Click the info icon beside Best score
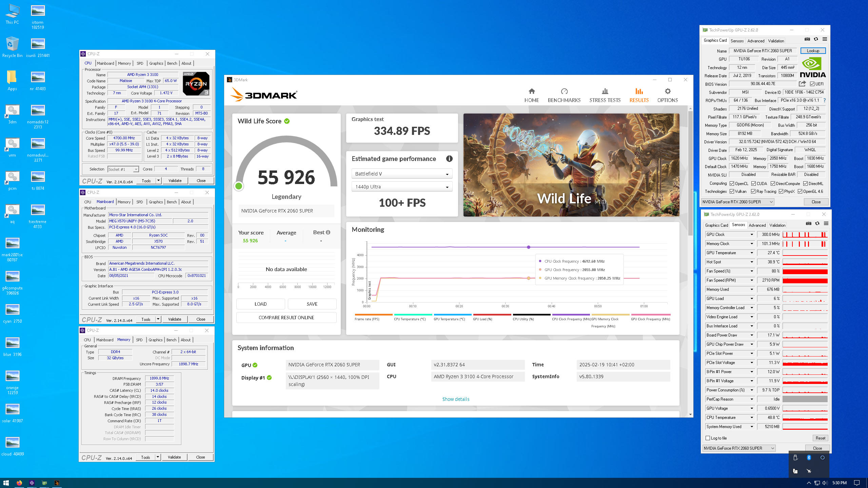Viewport: 868px width, 488px height. coord(328,232)
